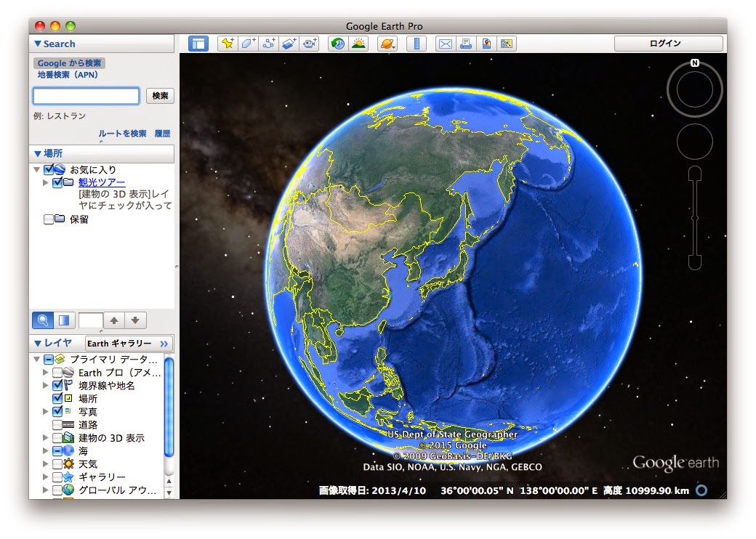Viewport: 756px width, 539px height.
Task: Click the 検索 button
Action: pyautogui.click(x=160, y=96)
